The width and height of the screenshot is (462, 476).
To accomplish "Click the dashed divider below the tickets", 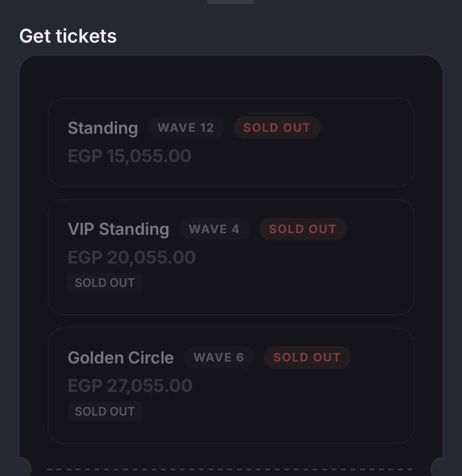I will (x=231, y=469).
